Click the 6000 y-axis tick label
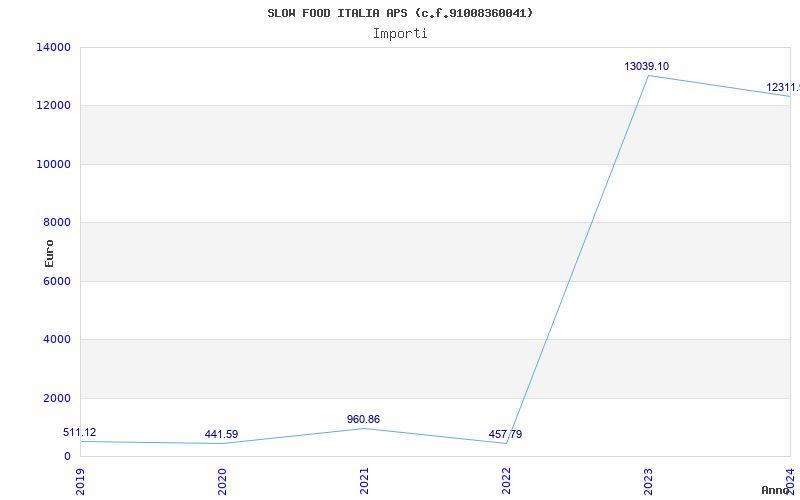Image resolution: width=800 pixels, height=500 pixels. click(x=57, y=281)
